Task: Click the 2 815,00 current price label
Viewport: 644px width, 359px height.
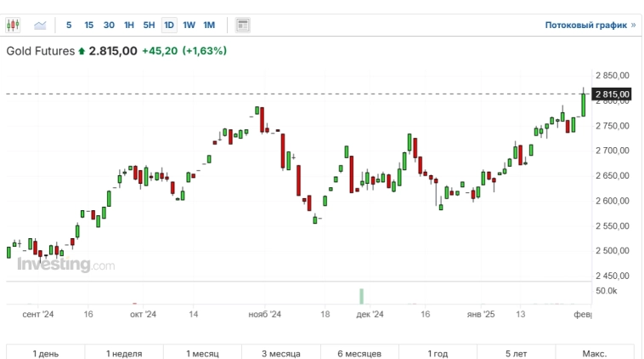Action: coord(612,94)
